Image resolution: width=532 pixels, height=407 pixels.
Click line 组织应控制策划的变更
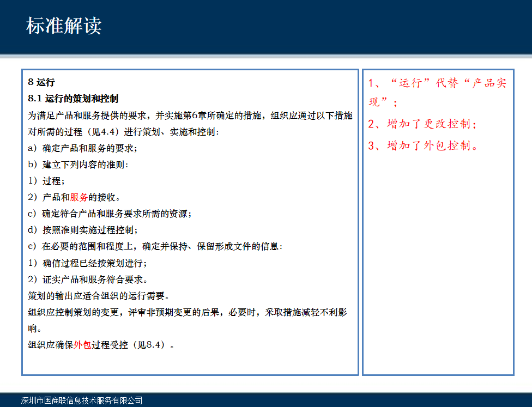(x=188, y=312)
